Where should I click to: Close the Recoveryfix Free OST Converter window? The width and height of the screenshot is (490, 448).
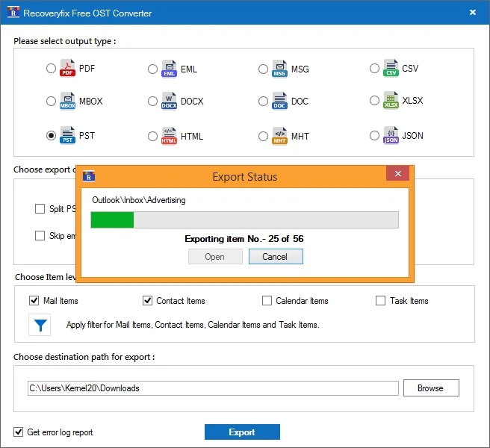coord(473,12)
